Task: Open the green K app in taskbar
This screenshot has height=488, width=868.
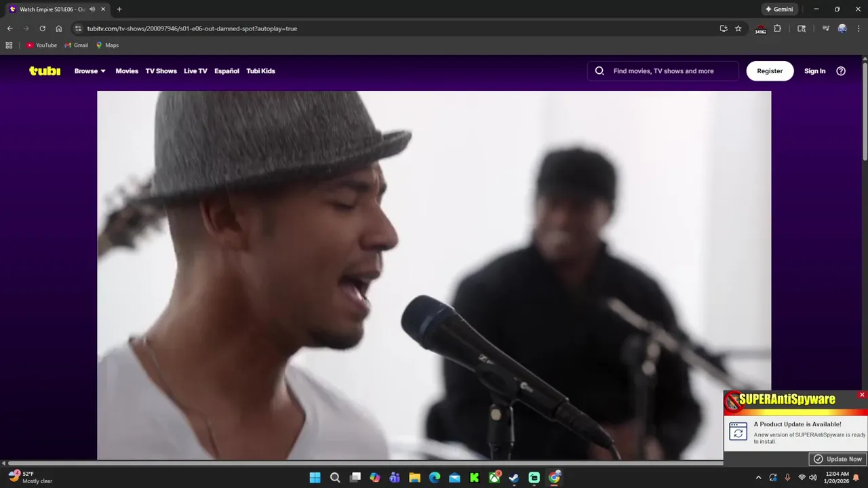Action: (475, 478)
